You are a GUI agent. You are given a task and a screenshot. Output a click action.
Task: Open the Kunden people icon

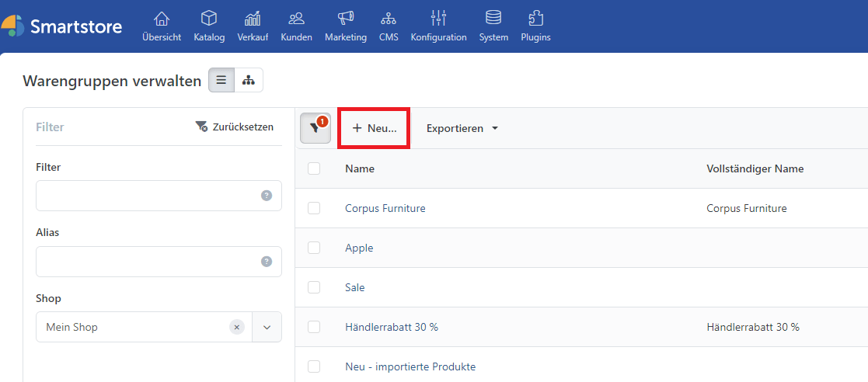(x=296, y=18)
